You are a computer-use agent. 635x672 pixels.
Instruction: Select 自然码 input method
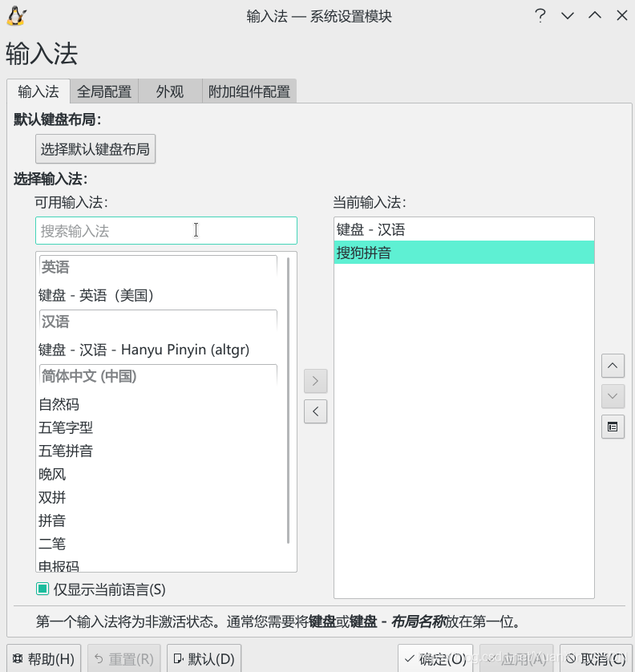click(159, 404)
